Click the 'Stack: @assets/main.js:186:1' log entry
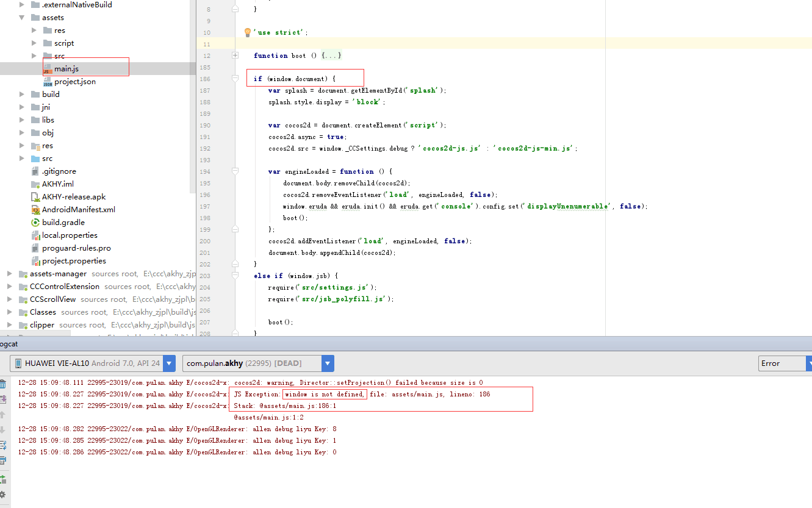 [x=285, y=406]
